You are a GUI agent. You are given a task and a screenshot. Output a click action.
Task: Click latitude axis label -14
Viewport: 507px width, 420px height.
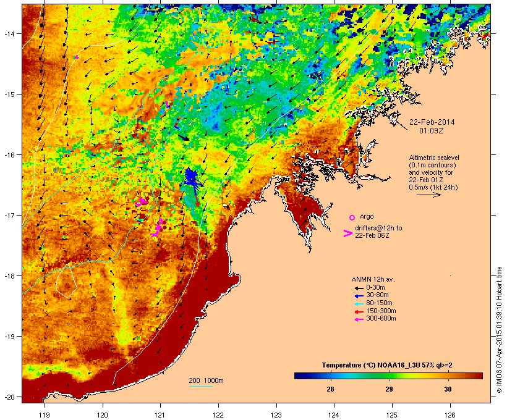pos(9,33)
